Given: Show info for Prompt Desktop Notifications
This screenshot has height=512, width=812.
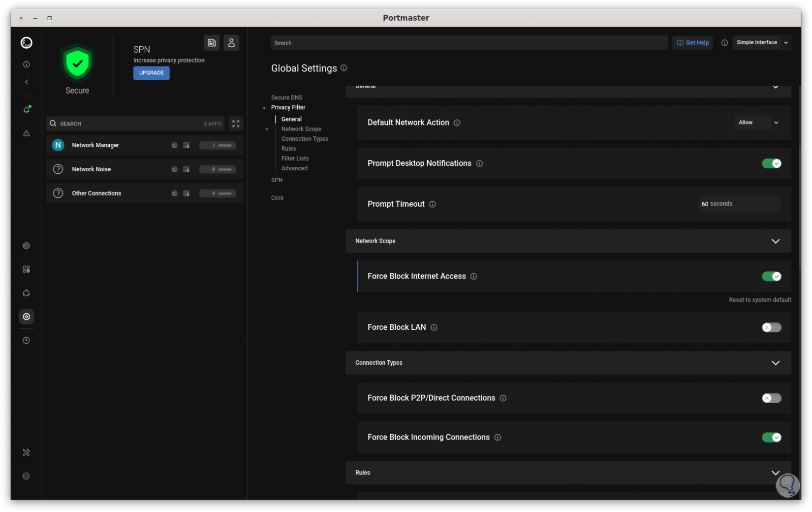Looking at the screenshot, I should tap(480, 163).
